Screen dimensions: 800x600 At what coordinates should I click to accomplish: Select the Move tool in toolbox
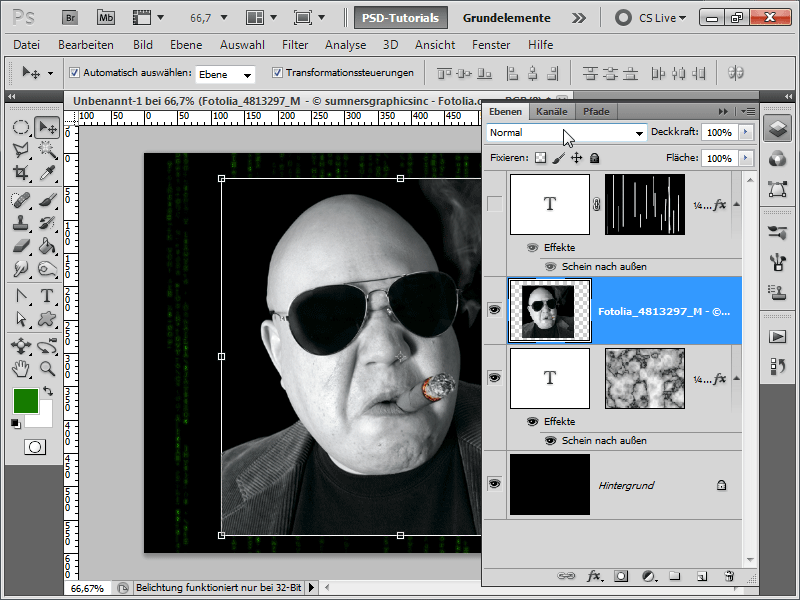(47, 128)
